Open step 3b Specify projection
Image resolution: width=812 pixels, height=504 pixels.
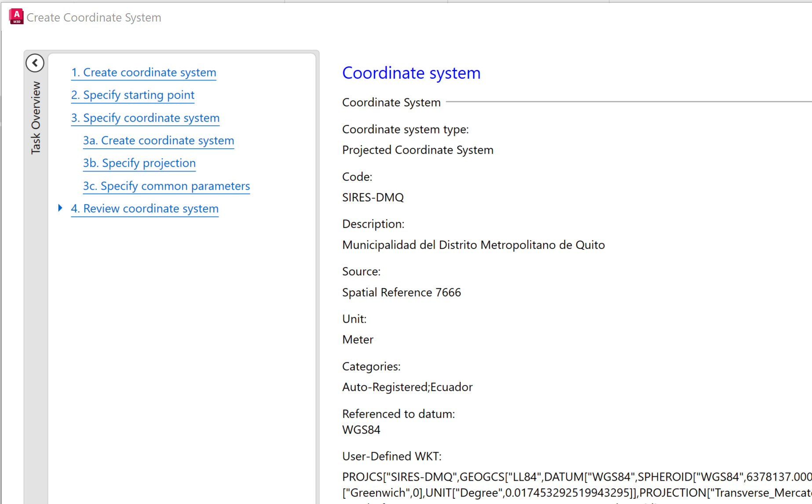click(x=139, y=163)
